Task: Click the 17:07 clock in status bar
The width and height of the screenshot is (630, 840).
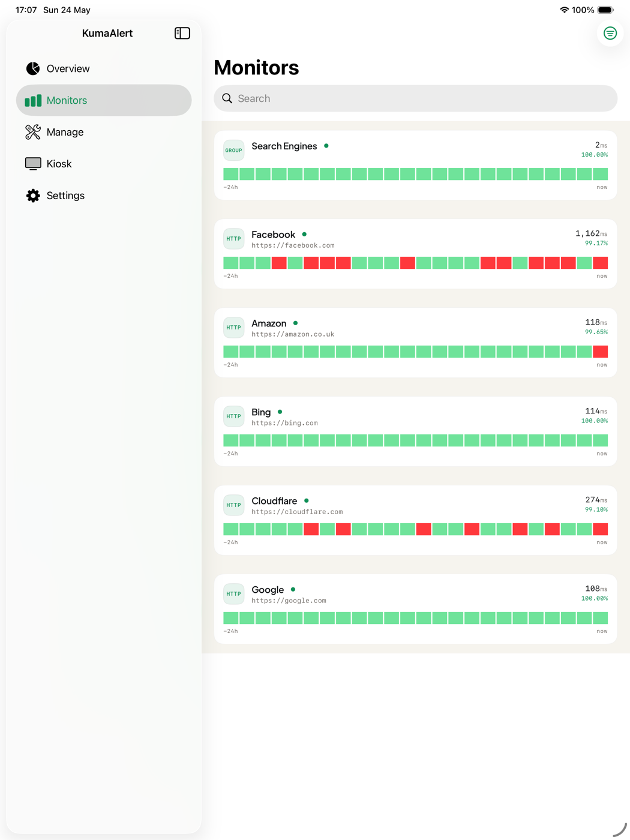Action: [26, 10]
